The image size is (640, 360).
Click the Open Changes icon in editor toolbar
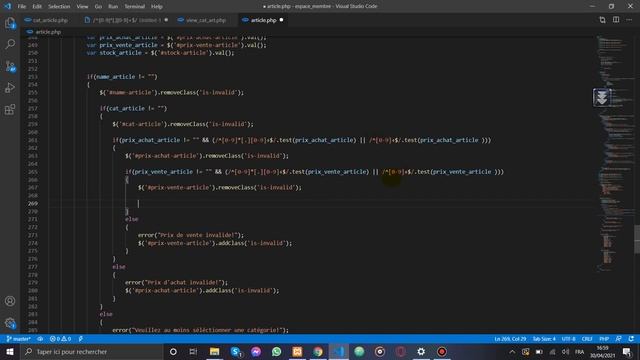602,20
